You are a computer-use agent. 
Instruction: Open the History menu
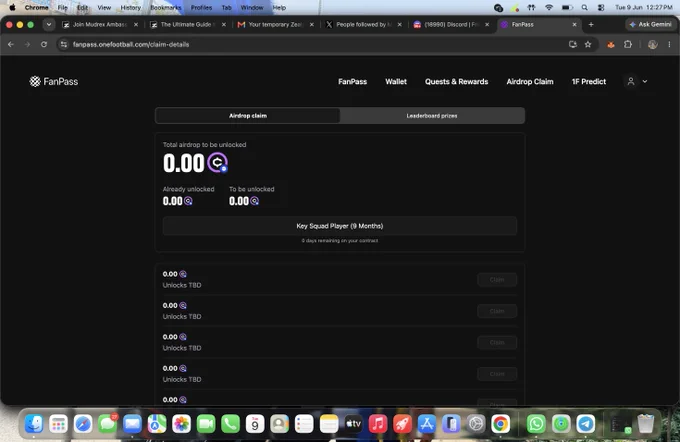131,7
